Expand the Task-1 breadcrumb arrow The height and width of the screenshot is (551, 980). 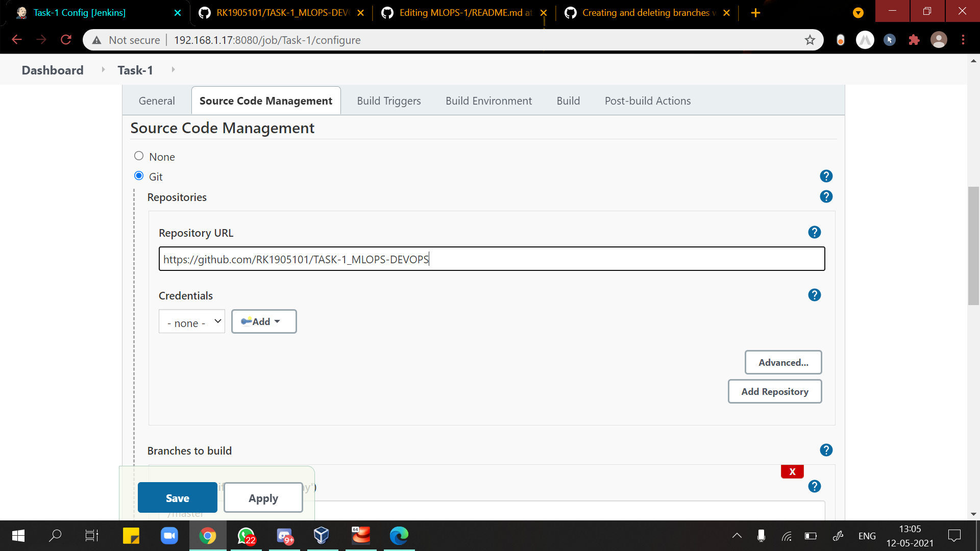click(173, 69)
